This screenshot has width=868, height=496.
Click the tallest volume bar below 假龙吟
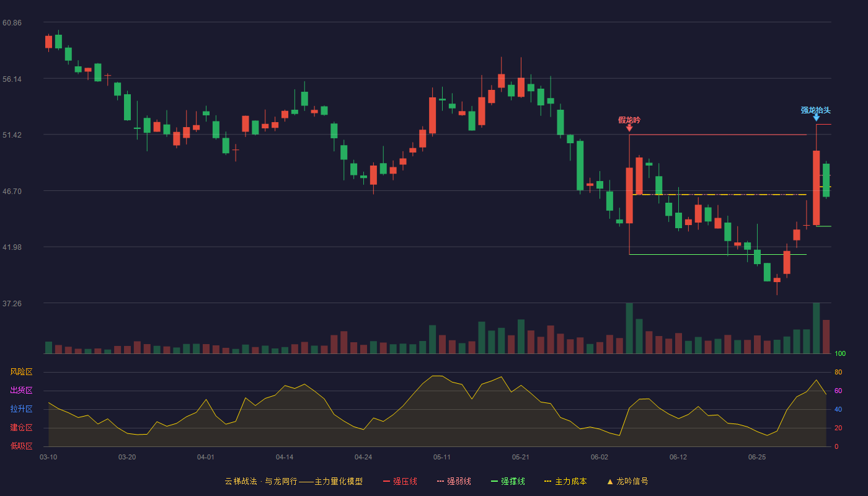[x=629, y=328]
